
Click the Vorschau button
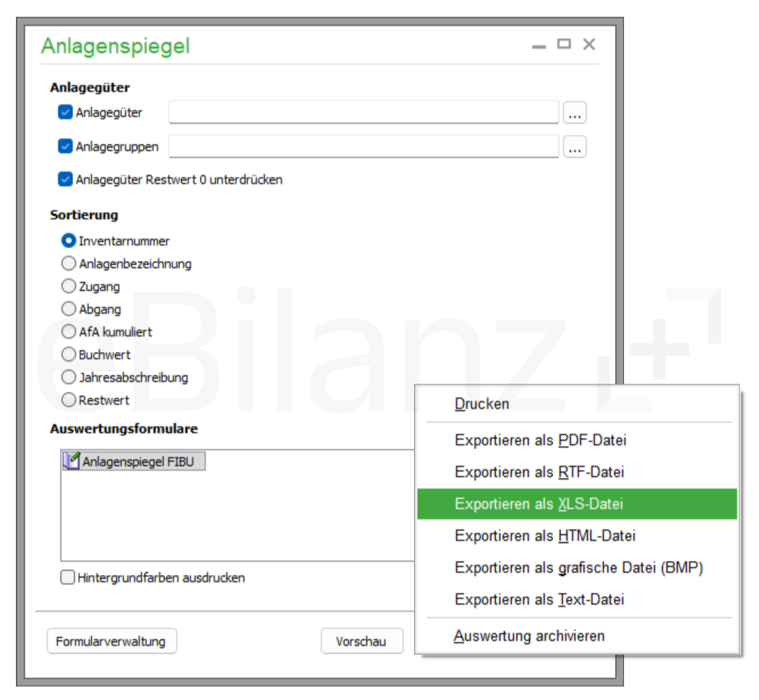tap(362, 641)
